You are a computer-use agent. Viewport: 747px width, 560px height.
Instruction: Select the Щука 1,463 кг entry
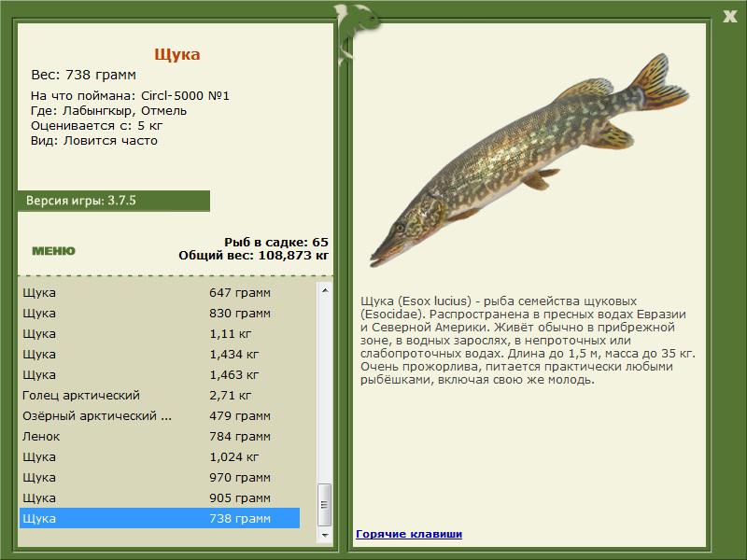pyautogui.click(x=160, y=374)
